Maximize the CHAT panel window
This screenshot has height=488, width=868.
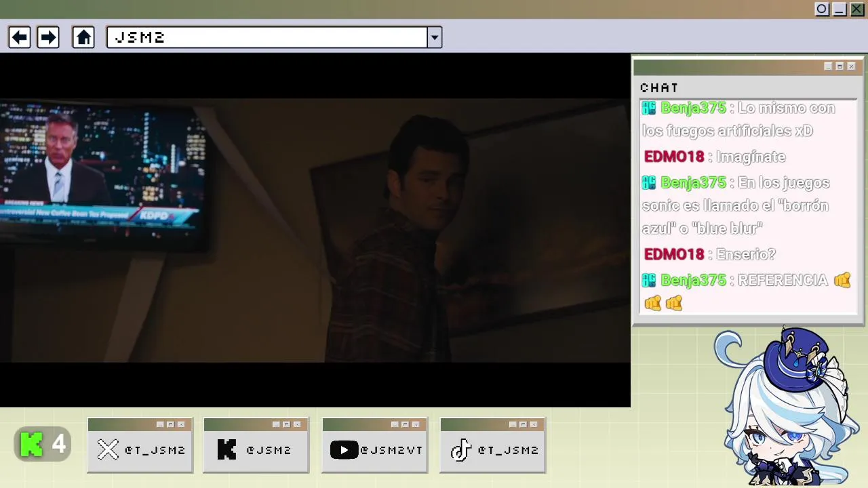coord(840,66)
